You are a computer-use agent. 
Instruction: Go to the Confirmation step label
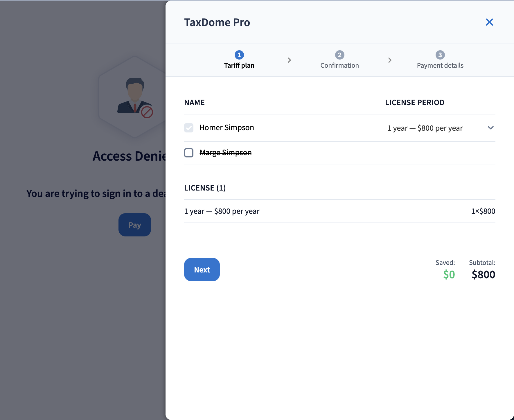tap(339, 66)
